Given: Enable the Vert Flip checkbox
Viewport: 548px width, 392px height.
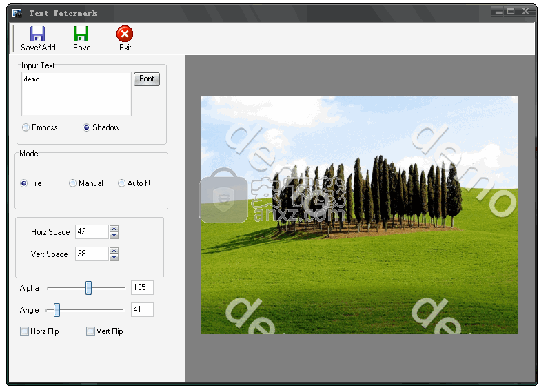Looking at the screenshot, I should (90, 331).
